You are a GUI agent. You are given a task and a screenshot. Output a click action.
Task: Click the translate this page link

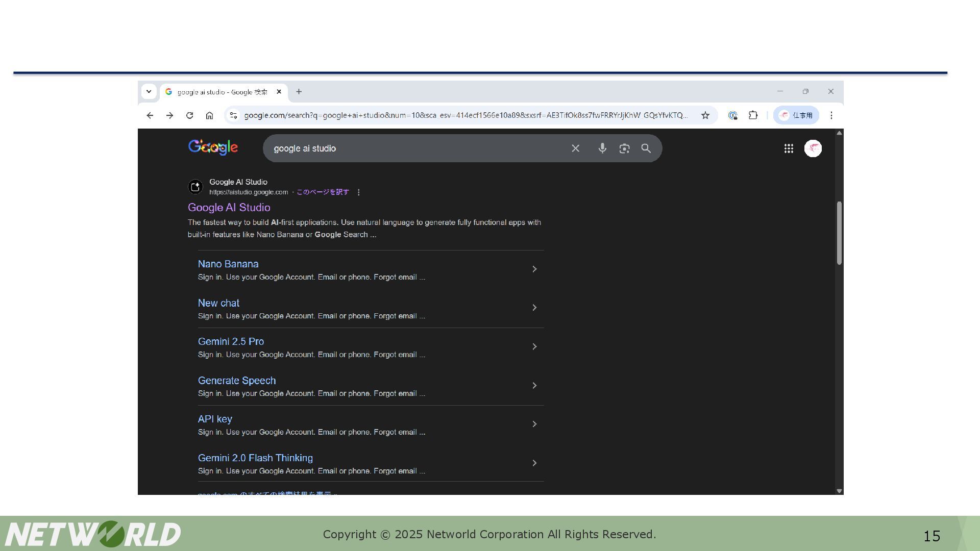coord(323,192)
